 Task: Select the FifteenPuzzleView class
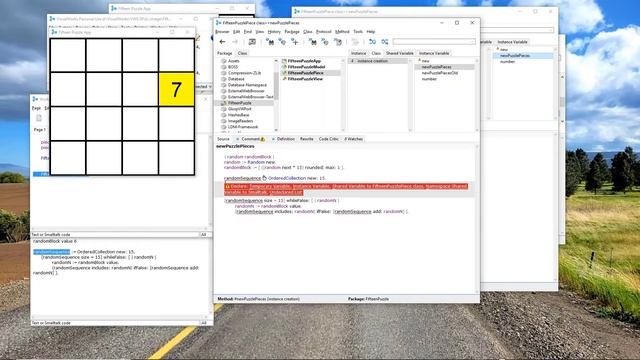click(305, 79)
